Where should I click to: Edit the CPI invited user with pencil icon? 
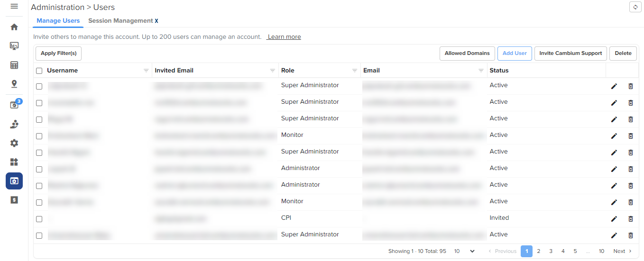click(x=614, y=219)
